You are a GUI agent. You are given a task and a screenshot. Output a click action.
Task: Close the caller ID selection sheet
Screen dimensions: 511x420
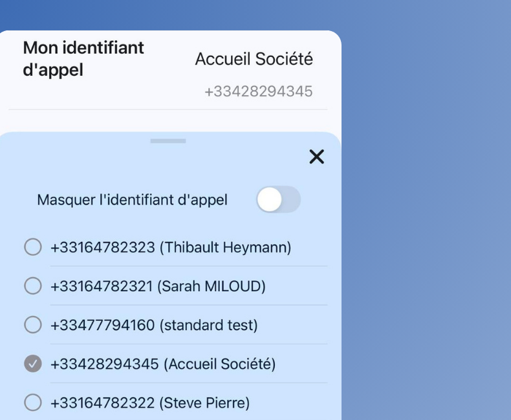point(316,157)
